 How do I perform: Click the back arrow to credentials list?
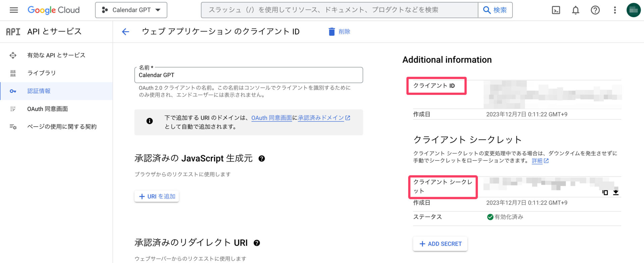pyautogui.click(x=125, y=32)
